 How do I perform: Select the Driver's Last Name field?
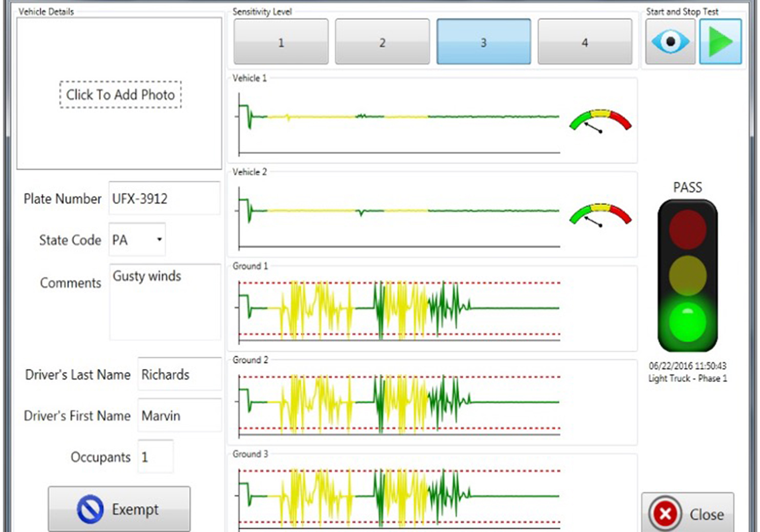coord(179,374)
